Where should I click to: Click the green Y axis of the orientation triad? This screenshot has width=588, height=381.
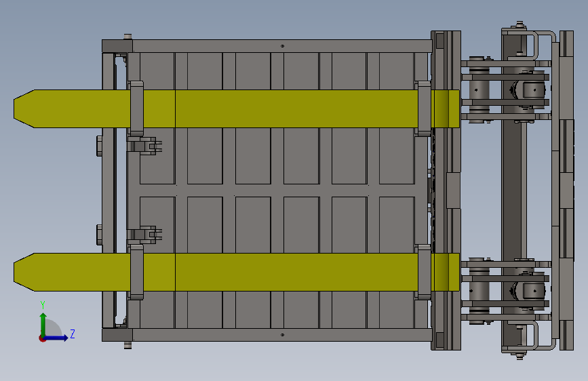point(43,325)
